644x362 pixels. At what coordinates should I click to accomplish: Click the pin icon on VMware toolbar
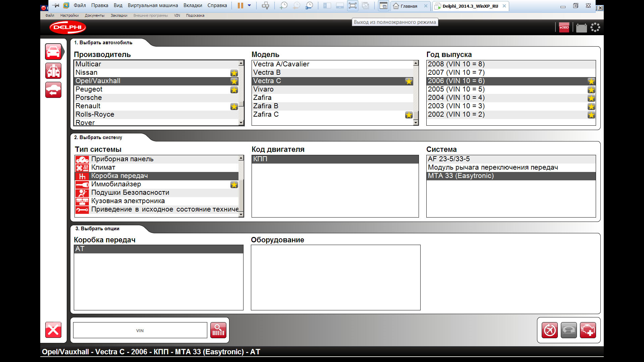[x=56, y=5]
